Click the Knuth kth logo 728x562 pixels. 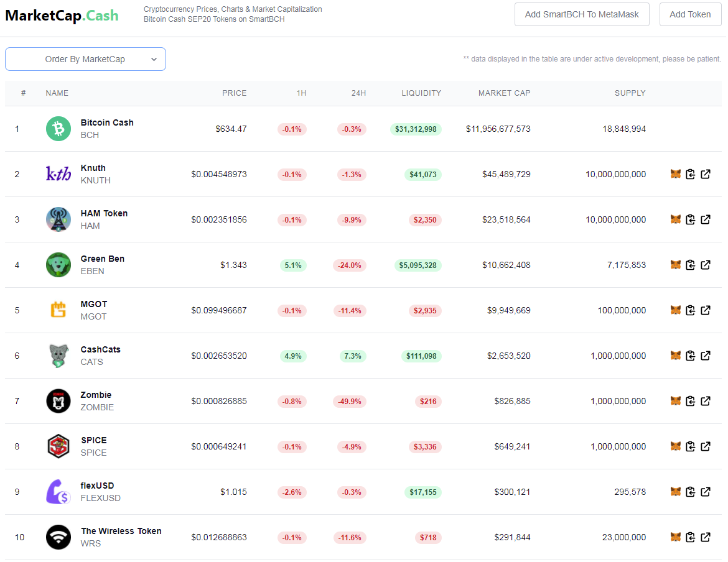click(x=58, y=174)
